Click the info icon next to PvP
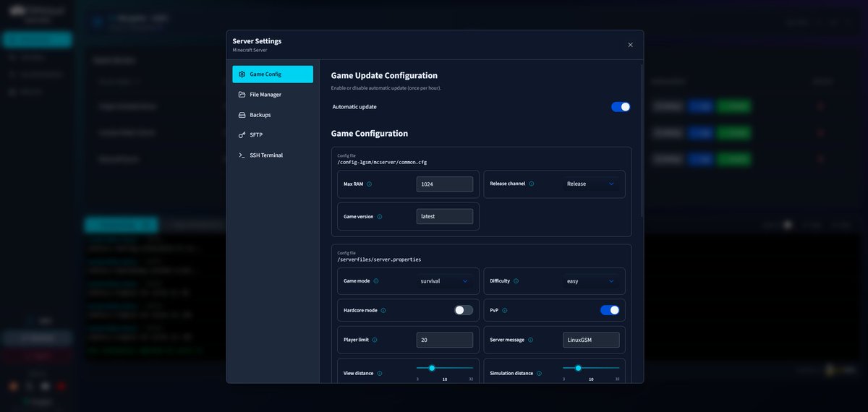Viewport: 868px width, 412px height. (504, 311)
